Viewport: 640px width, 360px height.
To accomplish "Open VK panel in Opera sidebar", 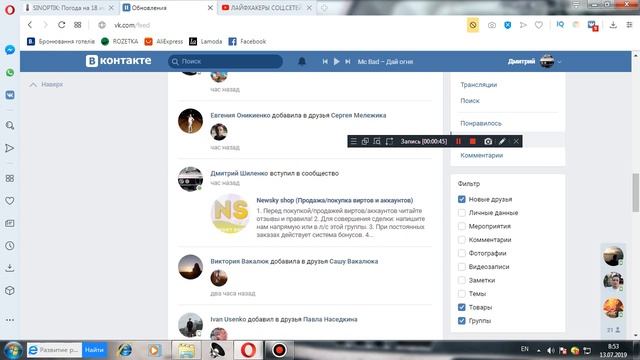I will (10, 95).
